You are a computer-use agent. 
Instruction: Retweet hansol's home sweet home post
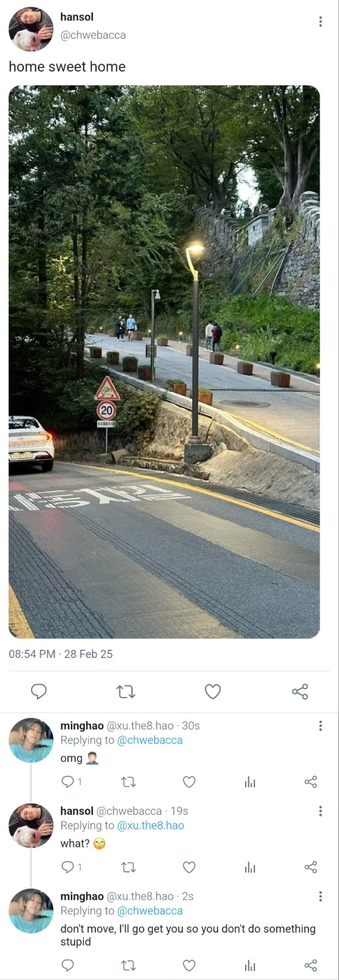coord(126,692)
